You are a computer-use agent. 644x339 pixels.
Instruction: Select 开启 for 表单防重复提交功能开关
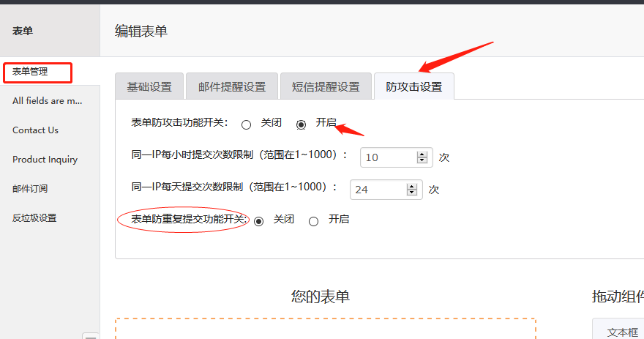pos(314,221)
